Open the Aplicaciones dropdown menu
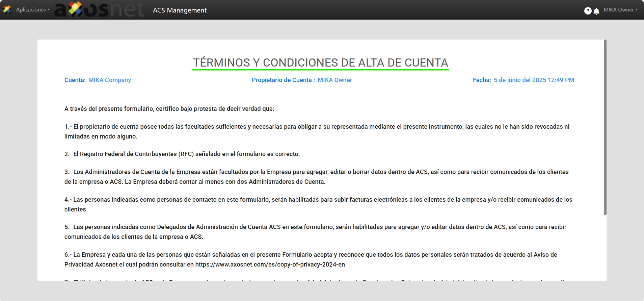Screen dimensions: 644x301 (x=33, y=10)
